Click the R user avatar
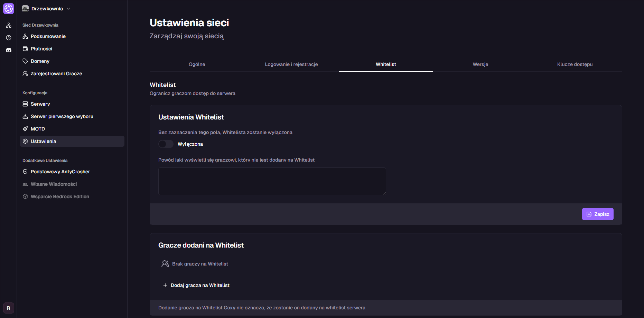 tap(9, 308)
